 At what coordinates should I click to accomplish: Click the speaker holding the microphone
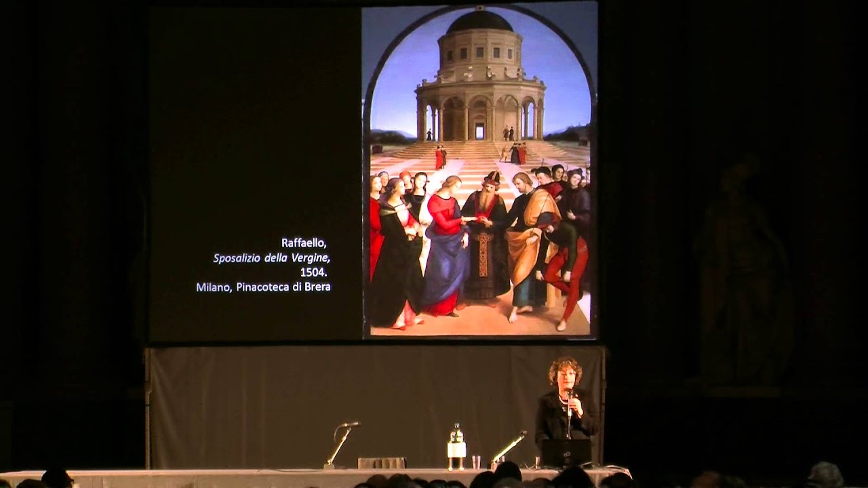[x=568, y=402]
